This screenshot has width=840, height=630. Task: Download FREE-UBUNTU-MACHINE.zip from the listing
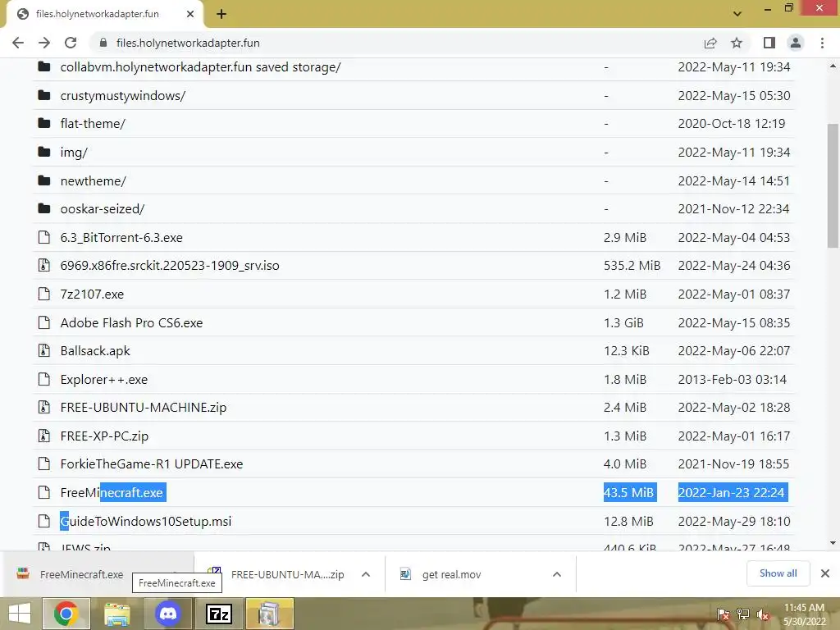(144, 407)
